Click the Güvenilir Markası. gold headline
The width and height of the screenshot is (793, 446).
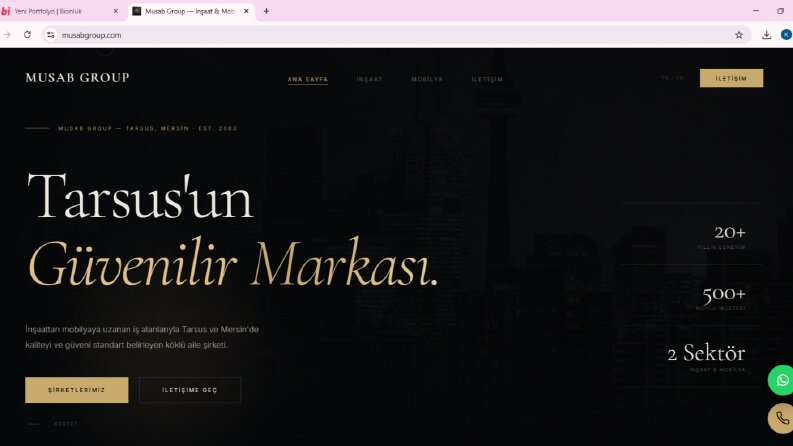(233, 263)
